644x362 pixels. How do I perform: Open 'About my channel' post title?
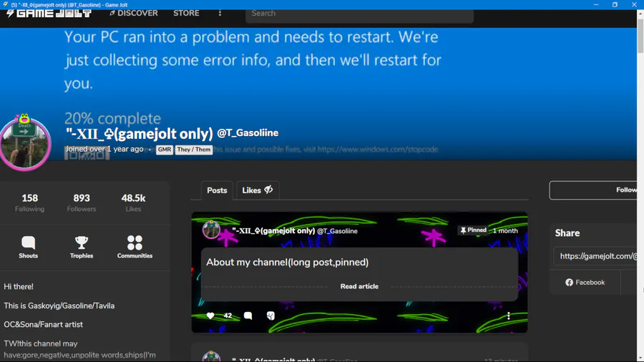click(287, 263)
